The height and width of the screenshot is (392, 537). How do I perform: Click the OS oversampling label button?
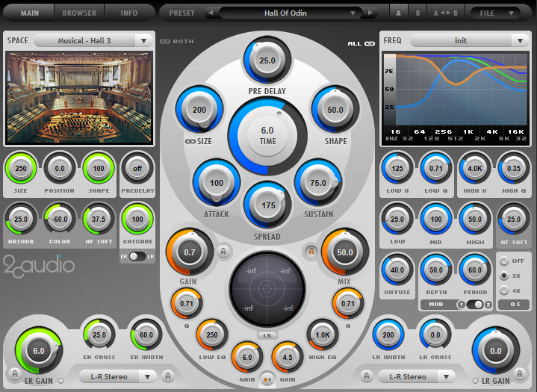515,305
